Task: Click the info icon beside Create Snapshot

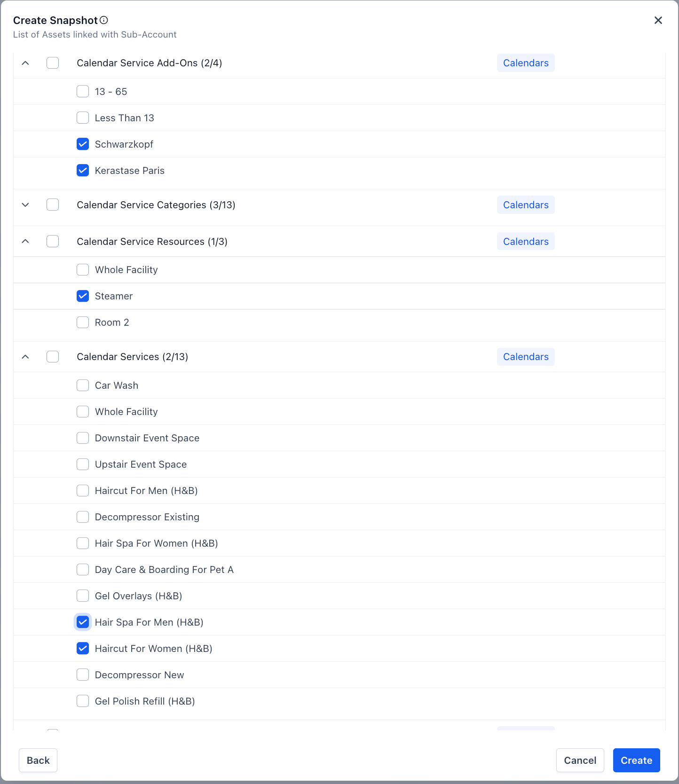Action: coord(104,20)
